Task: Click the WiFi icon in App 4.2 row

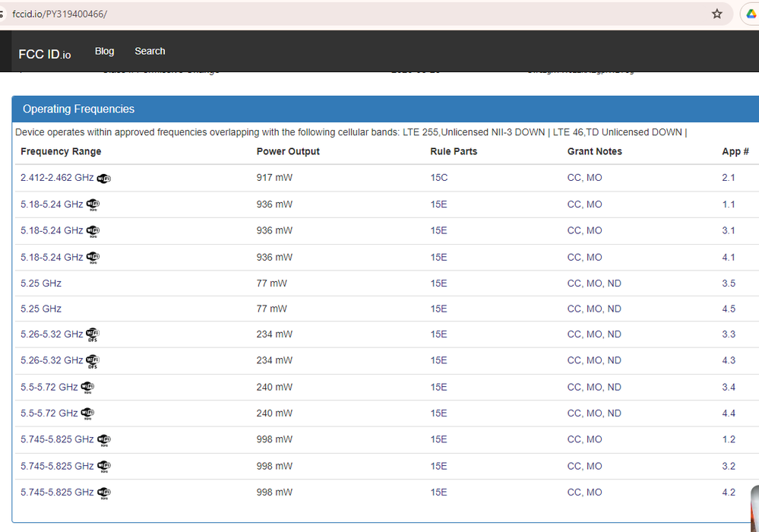Action: pos(104,493)
